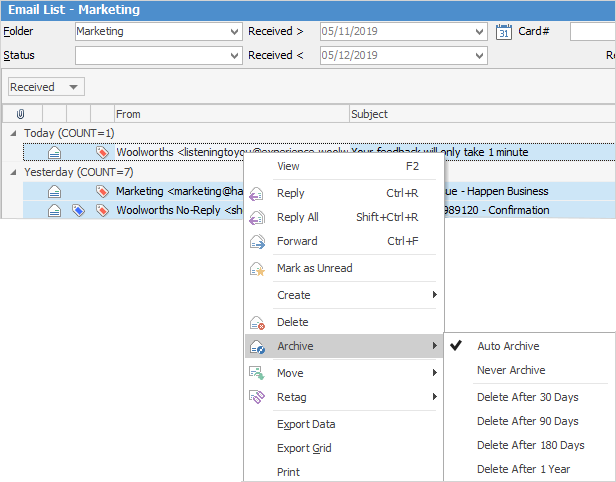616x482 pixels.
Task: Click the Reply icon in context menu
Action: click(258, 193)
